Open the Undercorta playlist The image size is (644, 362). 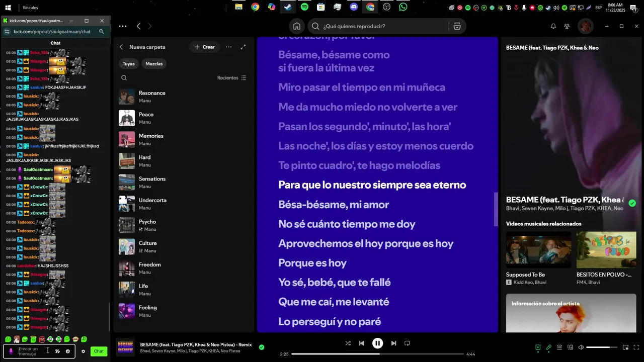[x=184, y=204]
